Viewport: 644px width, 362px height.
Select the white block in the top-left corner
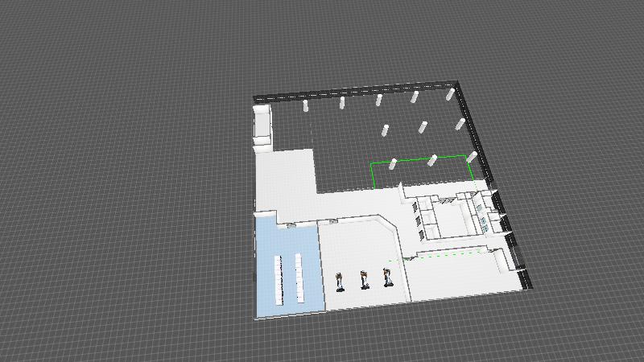point(263,126)
